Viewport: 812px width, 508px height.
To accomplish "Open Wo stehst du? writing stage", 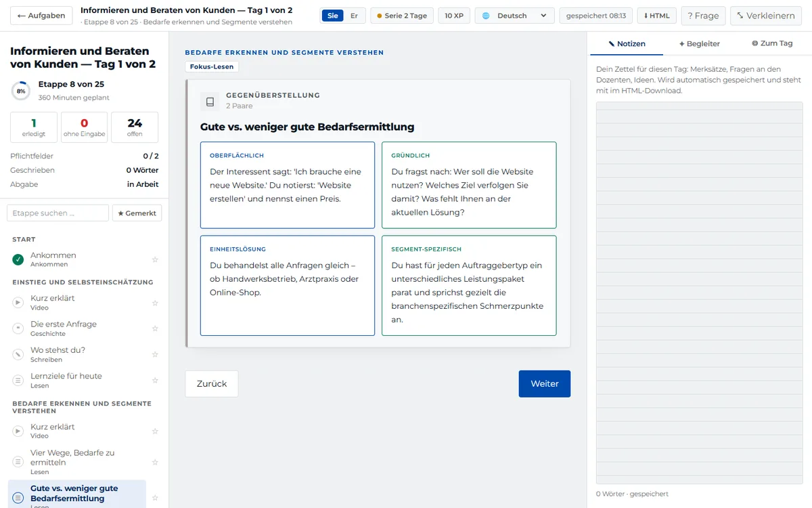I will point(78,354).
